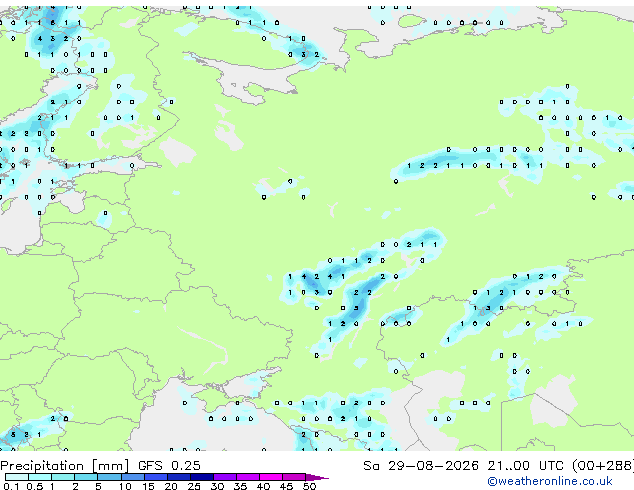The image size is (634, 490).
Task: Click the 'Precipitation [mm] GFS 0.25' title
Action: (x=100, y=466)
